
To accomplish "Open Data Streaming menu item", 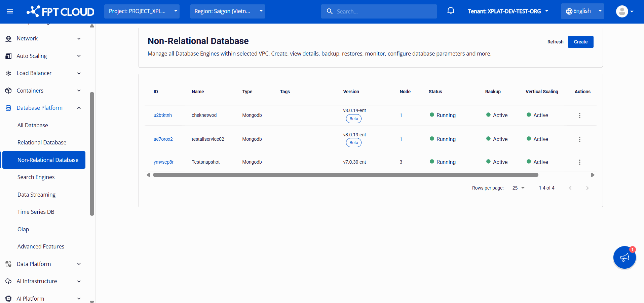I will (36, 195).
